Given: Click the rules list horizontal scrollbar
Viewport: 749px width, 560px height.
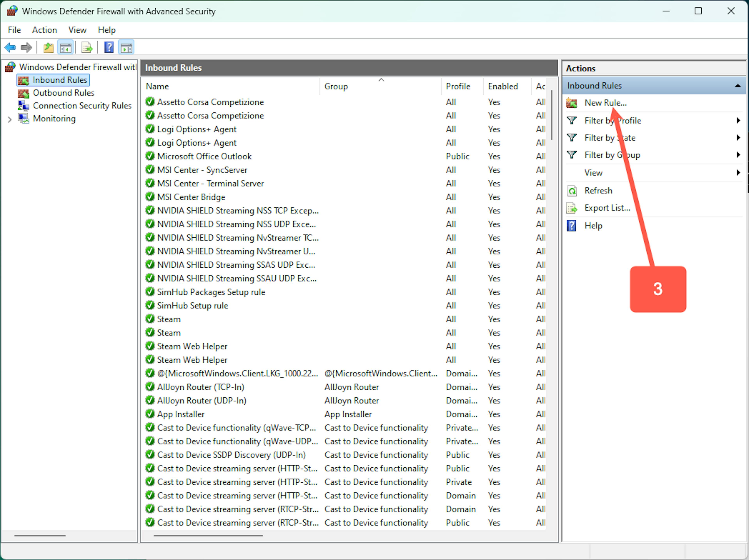Looking at the screenshot, I should pos(208,536).
